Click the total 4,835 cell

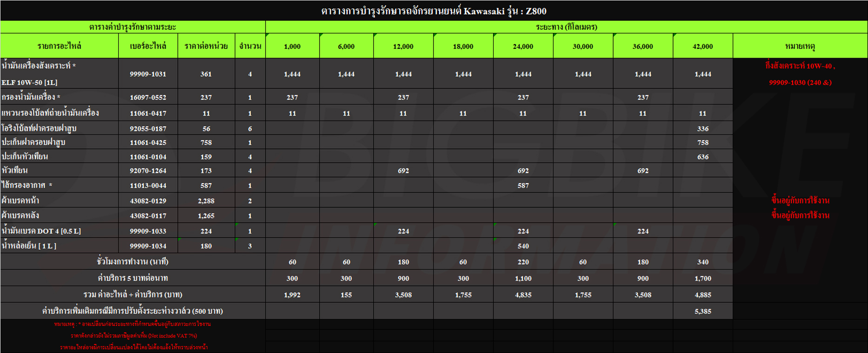point(523,294)
